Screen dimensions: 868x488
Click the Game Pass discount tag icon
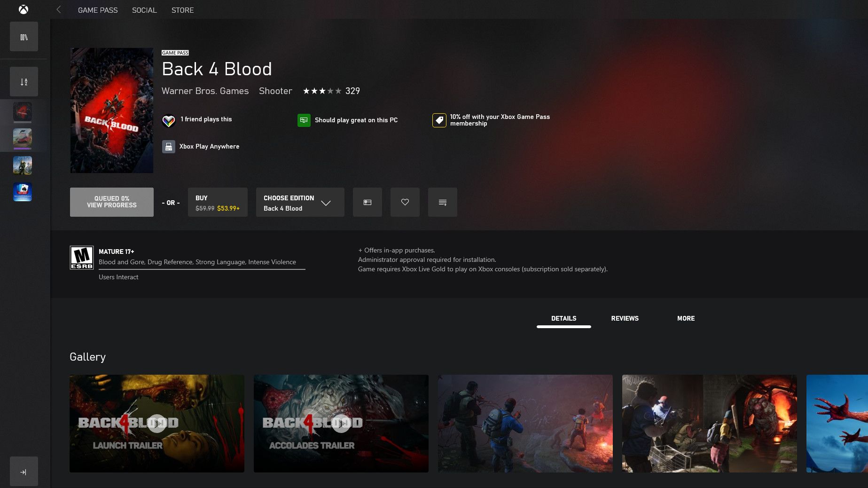(438, 120)
